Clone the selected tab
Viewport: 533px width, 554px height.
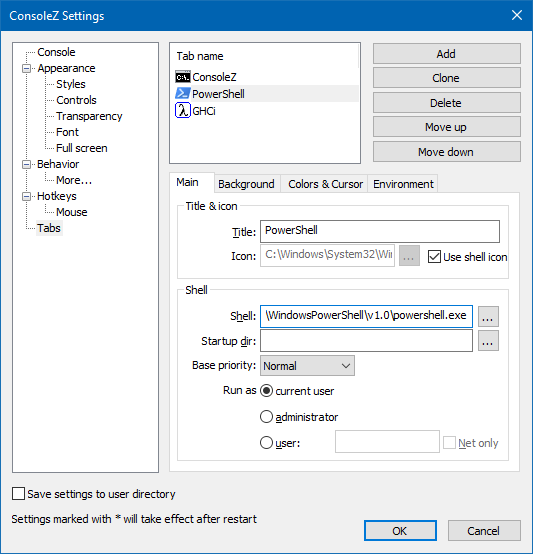coord(447,78)
